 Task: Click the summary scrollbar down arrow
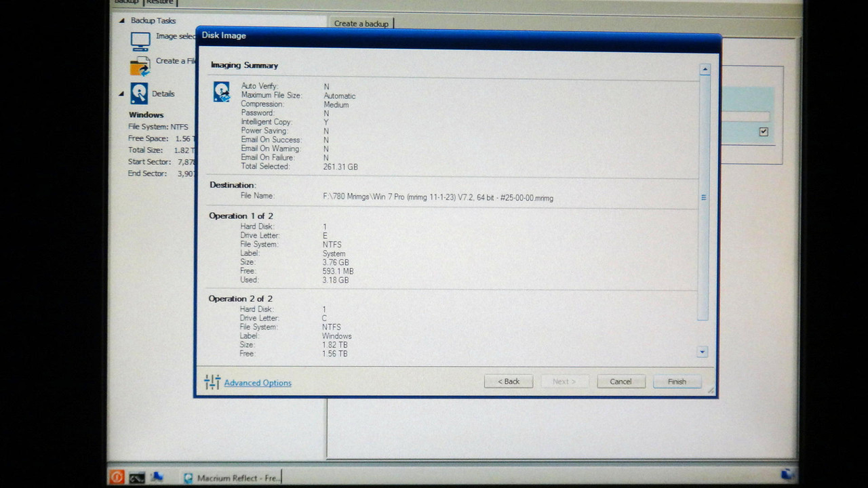703,352
